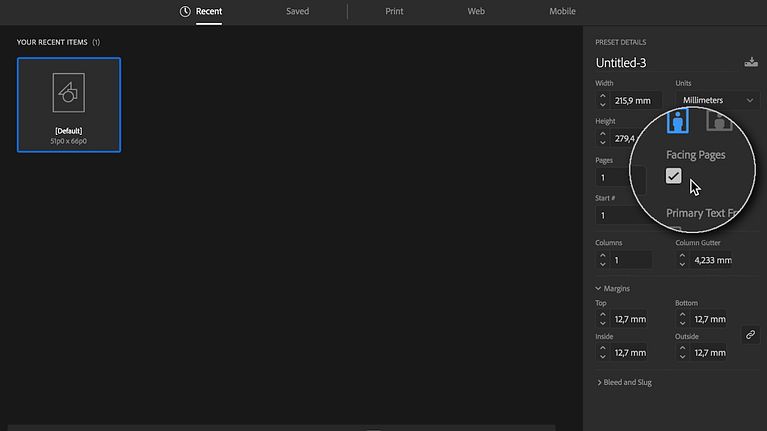This screenshot has width=767, height=431.
Task: Open the Saved tab
Action: point(297,11)
